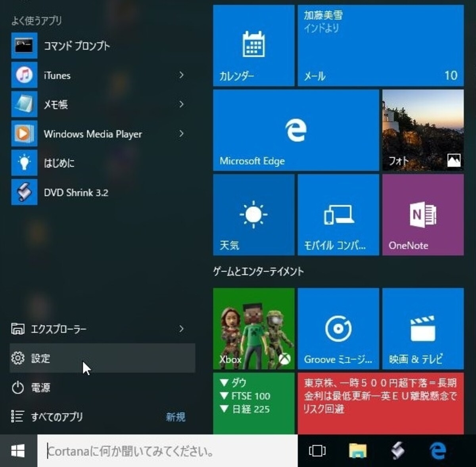This screenshot has width=476, height=467.
Task: Open the カレンダー calendar tile
Action: click(254, 45)
